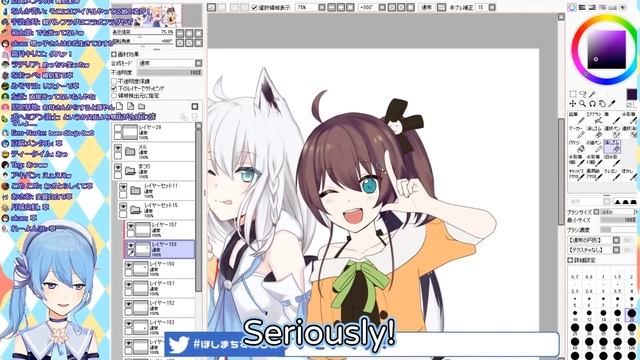
Task: Create a new normal layer
Action: pos(120,107)
